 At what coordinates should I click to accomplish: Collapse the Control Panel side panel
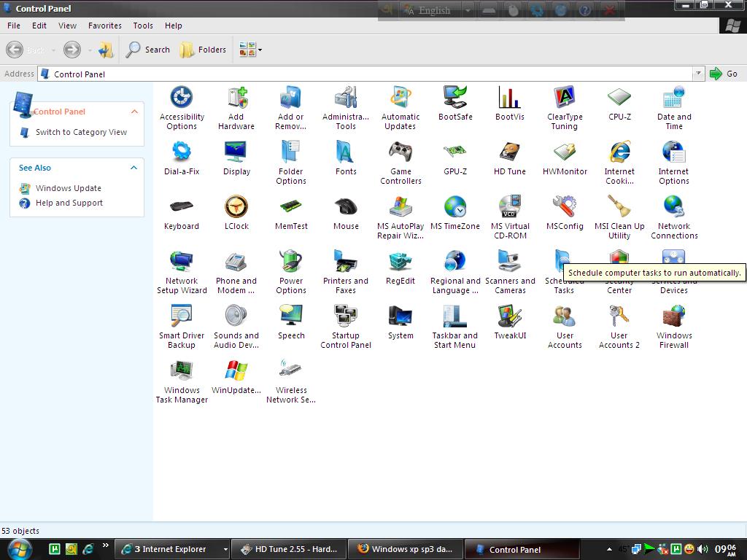[134, 112]
